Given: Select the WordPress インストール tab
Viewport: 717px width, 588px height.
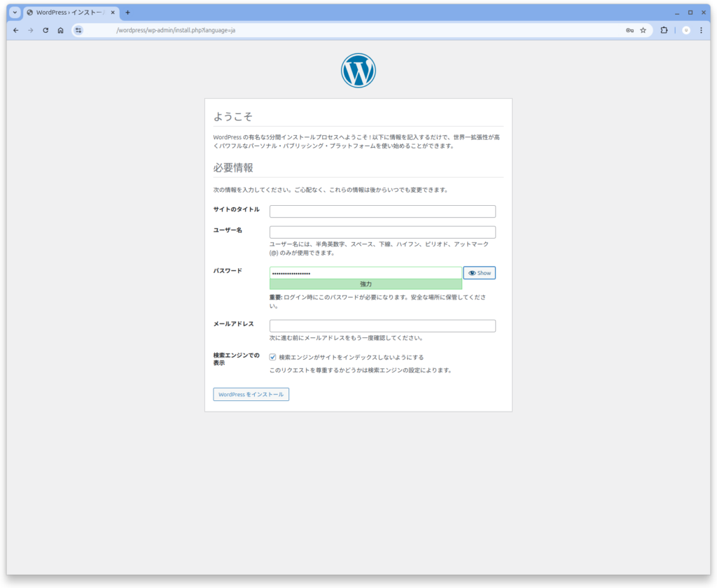Looking at the screenshot, I should (x=71, y=13).
